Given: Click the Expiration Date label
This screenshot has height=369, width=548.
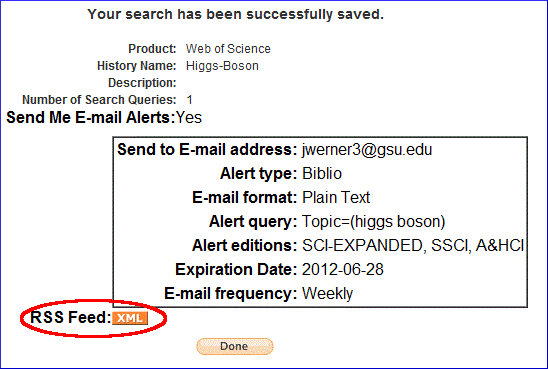Looking at the screenshot, I should click(x=236, y=269).
